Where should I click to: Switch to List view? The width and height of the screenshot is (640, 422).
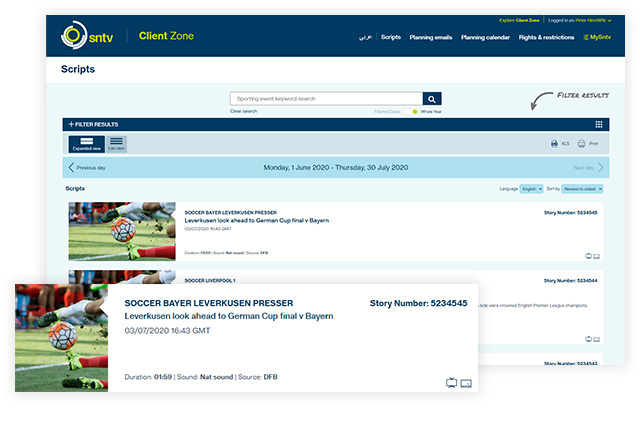116,144
